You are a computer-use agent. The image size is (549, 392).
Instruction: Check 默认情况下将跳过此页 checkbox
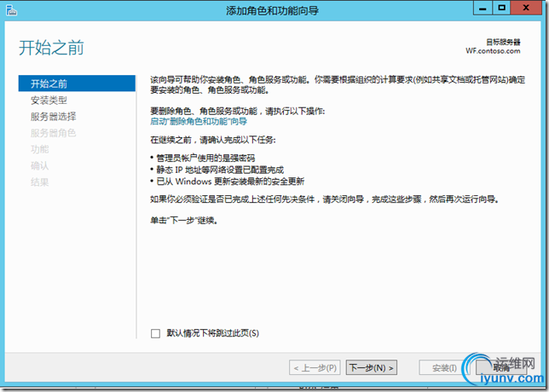point(155,333)
